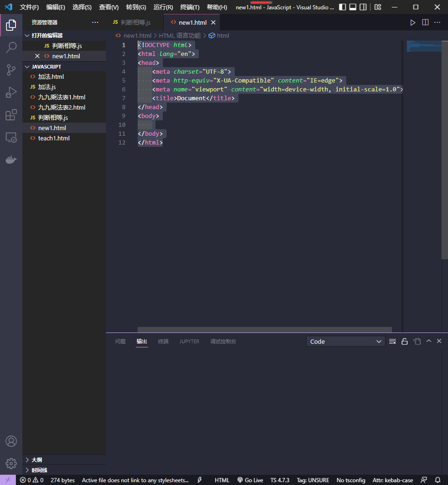Click Go Live in status bar
This screenshot has width=448, height=485.
click(x=250, y=480)
